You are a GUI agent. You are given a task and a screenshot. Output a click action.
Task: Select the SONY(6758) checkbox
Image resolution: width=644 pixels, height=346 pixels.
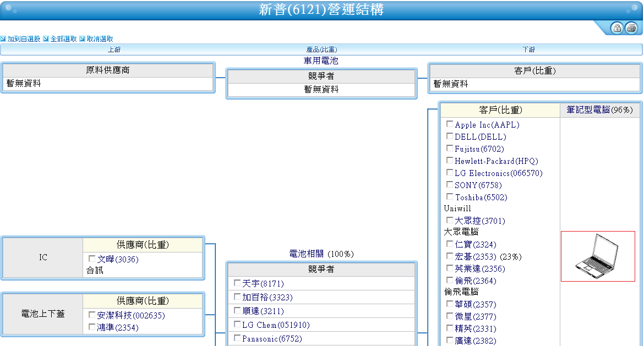point(450,184)
